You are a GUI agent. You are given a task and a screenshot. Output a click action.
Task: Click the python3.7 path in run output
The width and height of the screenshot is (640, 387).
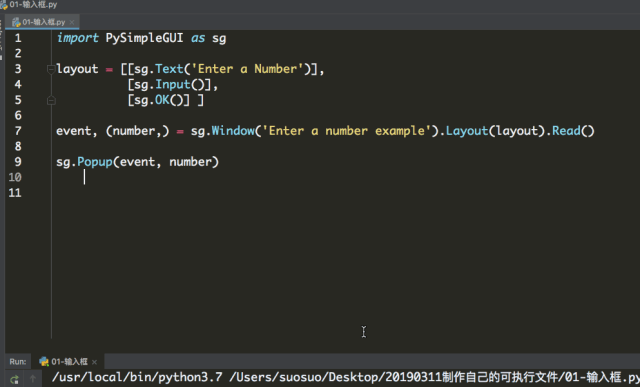[137, 377]
